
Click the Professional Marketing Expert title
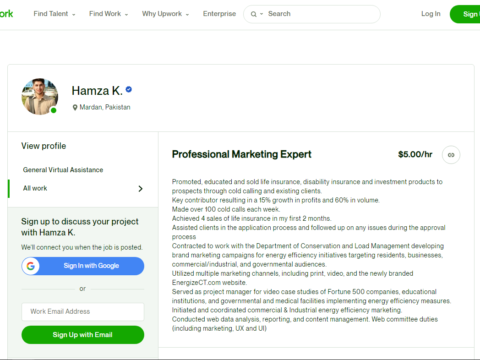coord(241,154)
